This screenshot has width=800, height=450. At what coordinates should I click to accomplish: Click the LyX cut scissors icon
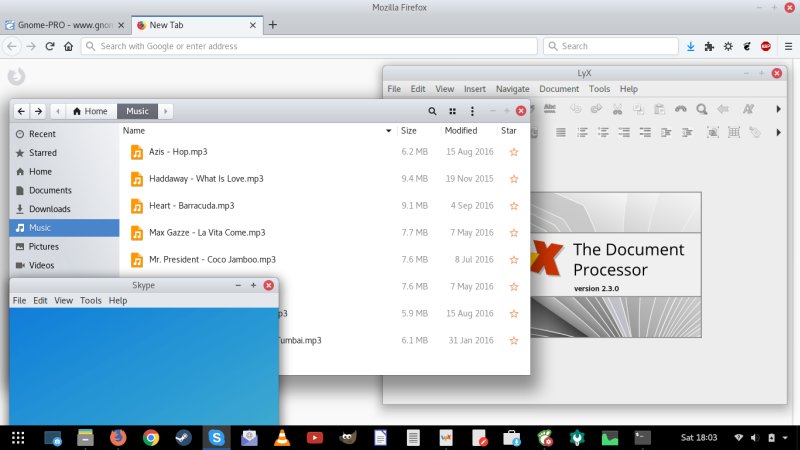click(617, 109)
